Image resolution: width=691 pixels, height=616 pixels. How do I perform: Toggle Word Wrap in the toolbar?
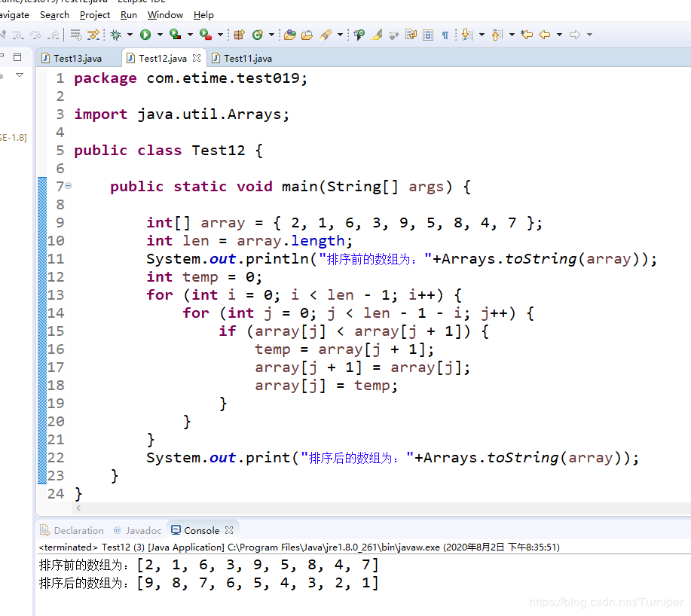coord(411,35)
